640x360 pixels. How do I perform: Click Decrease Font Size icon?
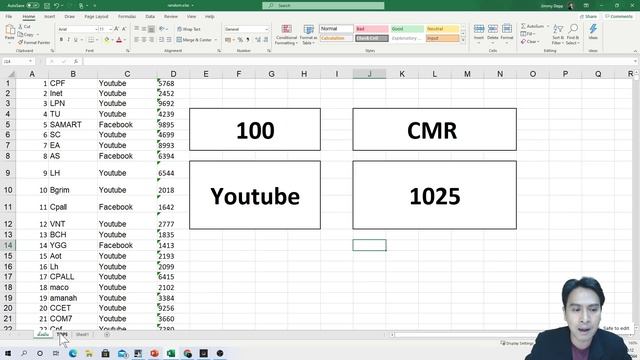(x=124, y=29)
